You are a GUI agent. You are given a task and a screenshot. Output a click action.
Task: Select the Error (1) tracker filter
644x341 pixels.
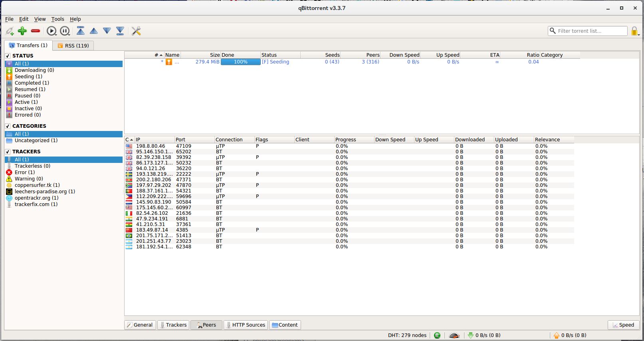pyautogui.click(x=64, y=172)
